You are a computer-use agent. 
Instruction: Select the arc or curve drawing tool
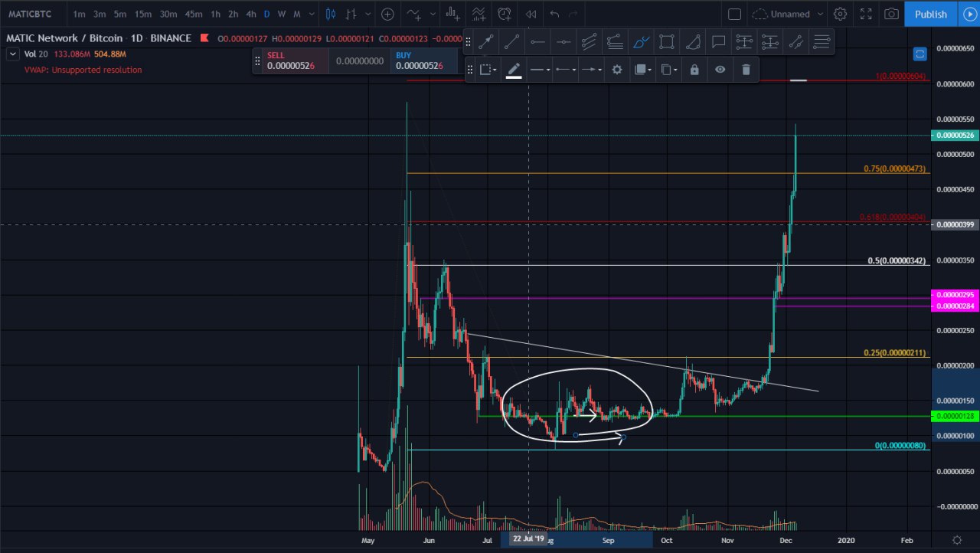point(692,42)
